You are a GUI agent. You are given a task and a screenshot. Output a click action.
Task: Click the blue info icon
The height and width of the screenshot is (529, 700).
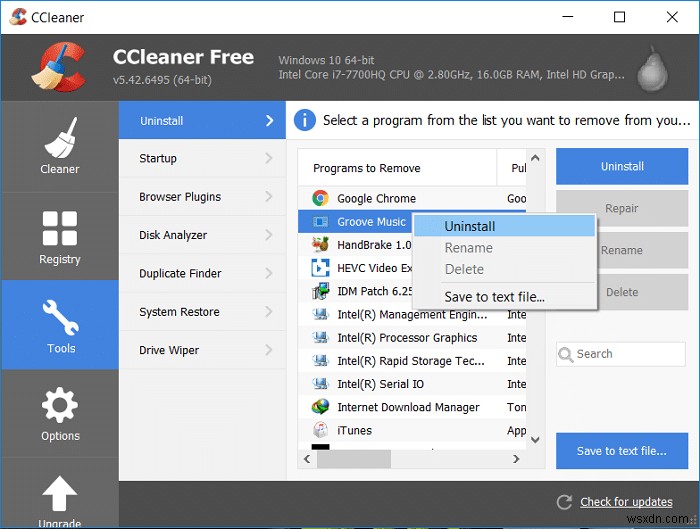305,120
